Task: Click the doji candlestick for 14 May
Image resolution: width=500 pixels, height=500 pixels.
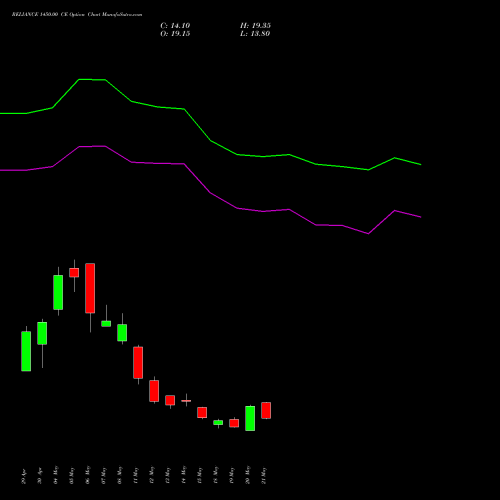Action: click(186, 401)
